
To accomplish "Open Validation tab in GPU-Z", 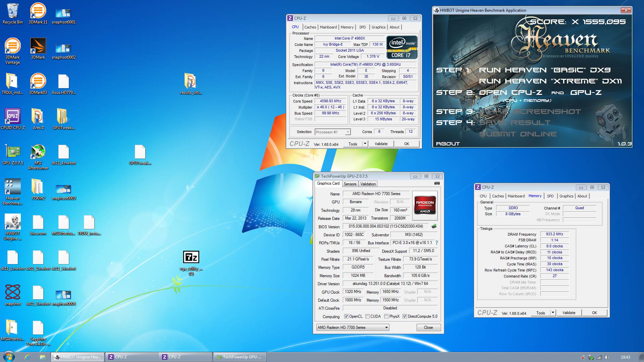I will click(x=368, y=184).
